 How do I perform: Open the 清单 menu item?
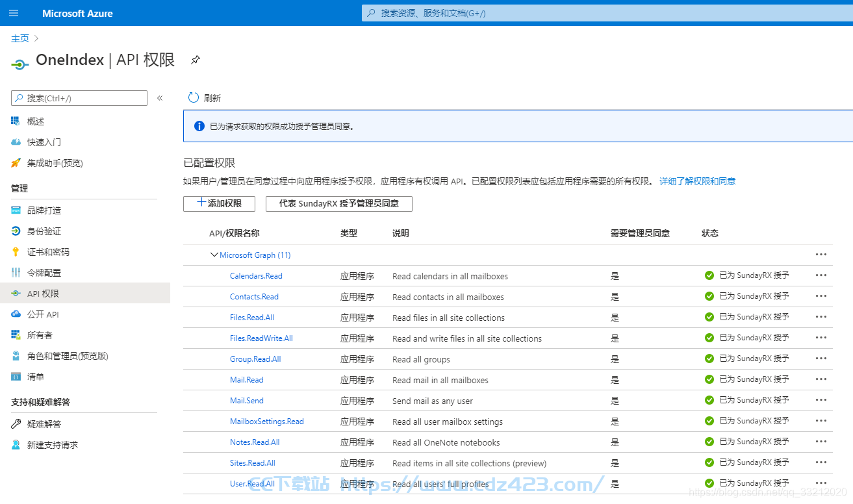point(36,377)
